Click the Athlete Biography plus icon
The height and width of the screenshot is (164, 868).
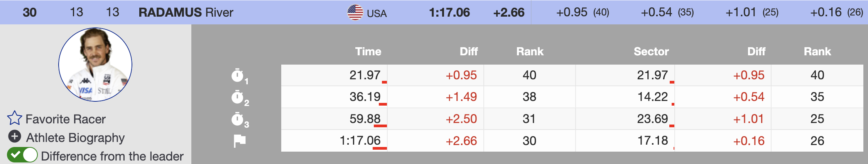pos(15,137)
